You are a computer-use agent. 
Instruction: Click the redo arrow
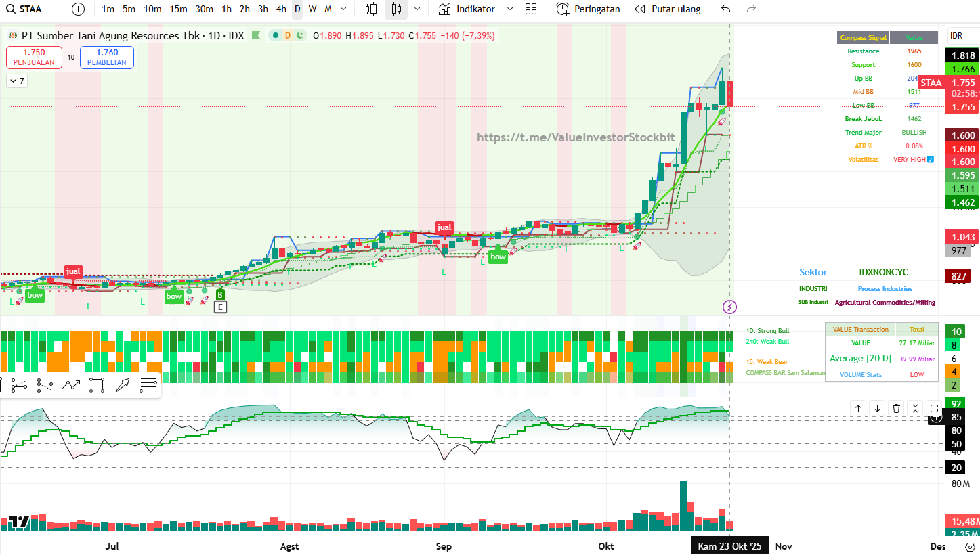(750, 9)
